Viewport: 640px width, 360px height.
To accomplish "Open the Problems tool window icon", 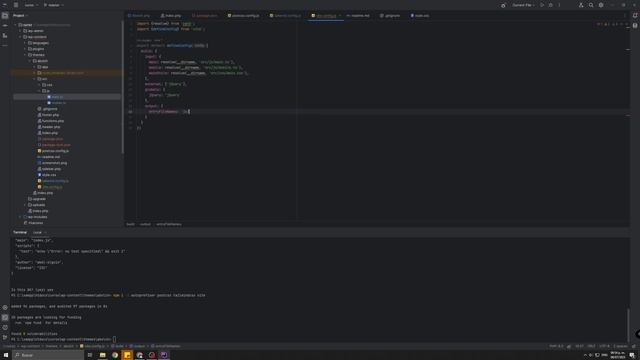I will [5, 327].
